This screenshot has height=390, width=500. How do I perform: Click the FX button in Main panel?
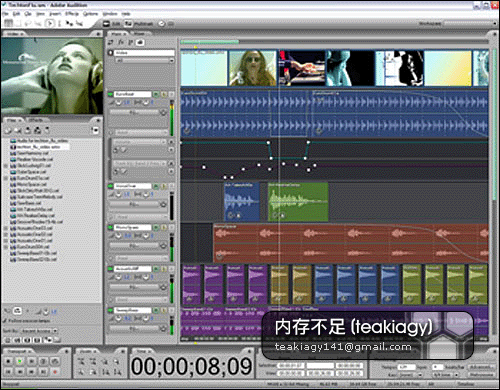[x=121, y=42]
